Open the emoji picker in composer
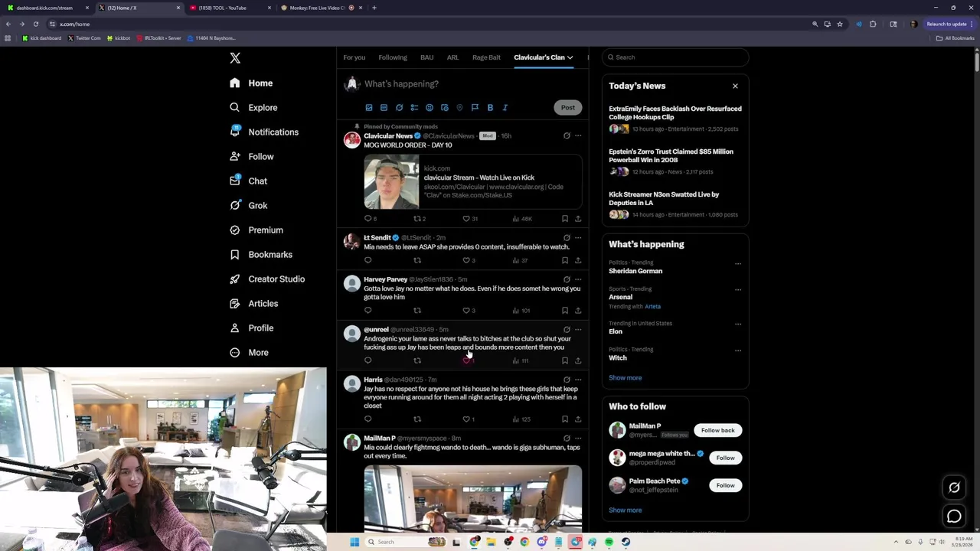The image size is (980, 551). pyautogui.click(x=430, y=108)
